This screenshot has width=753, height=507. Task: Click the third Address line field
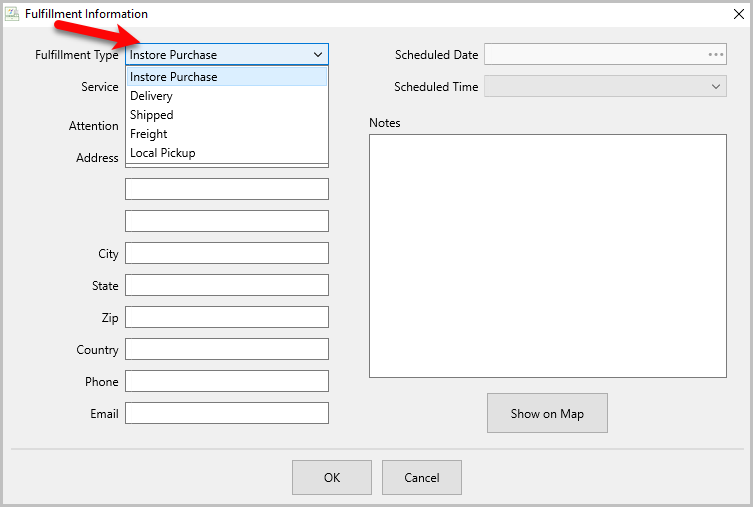coord(227,221)
